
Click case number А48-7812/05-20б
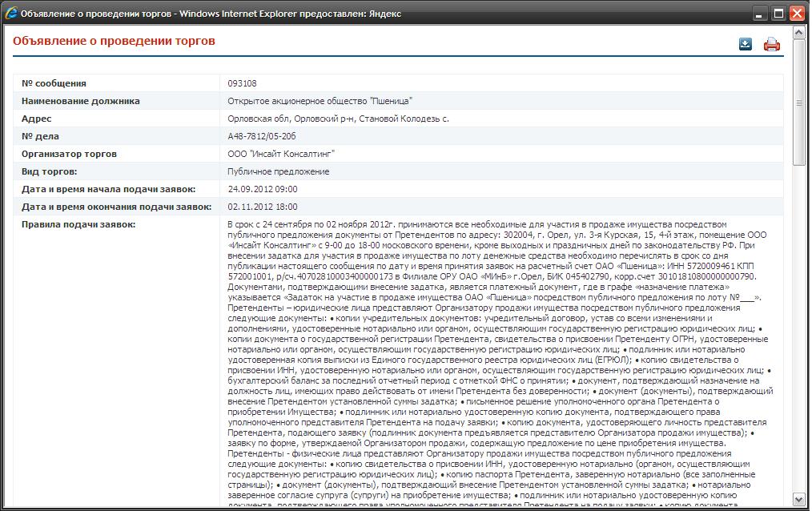tap(262, 136)
